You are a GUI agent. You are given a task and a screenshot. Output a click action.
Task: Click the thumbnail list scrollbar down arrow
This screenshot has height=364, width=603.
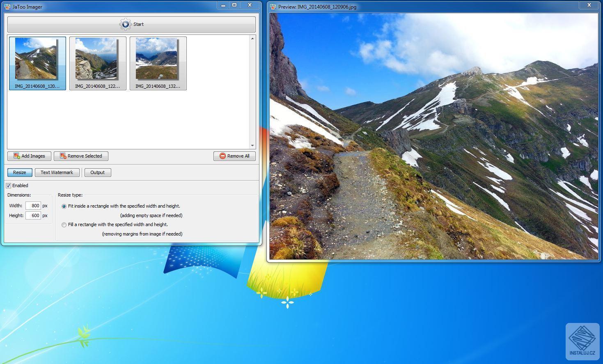pos(252,146)
